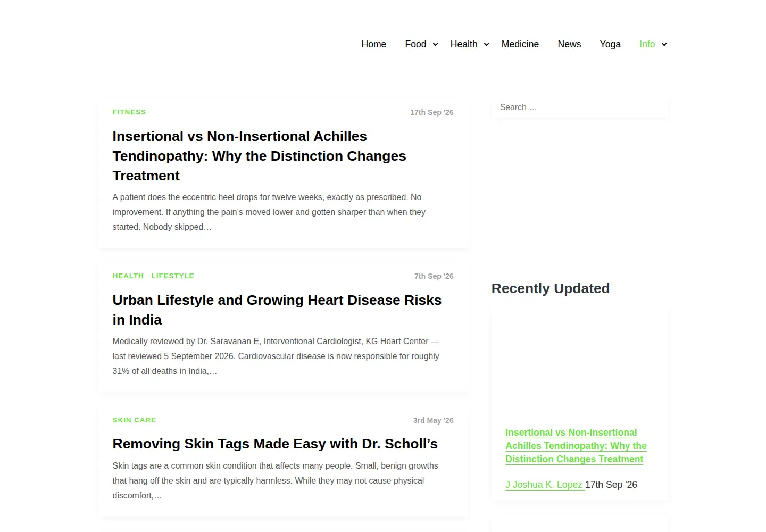766x532 pixels.
Task: Click the 3rd May '26 post date
Action: [434, 420]
